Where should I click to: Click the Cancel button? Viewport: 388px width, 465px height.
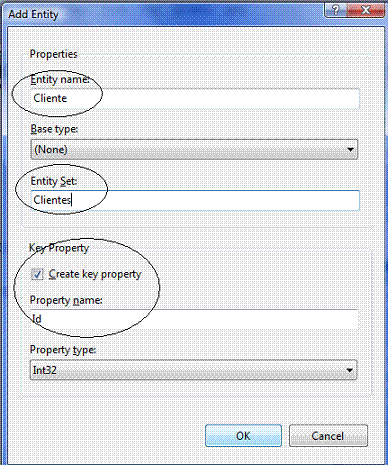point(328,436)
